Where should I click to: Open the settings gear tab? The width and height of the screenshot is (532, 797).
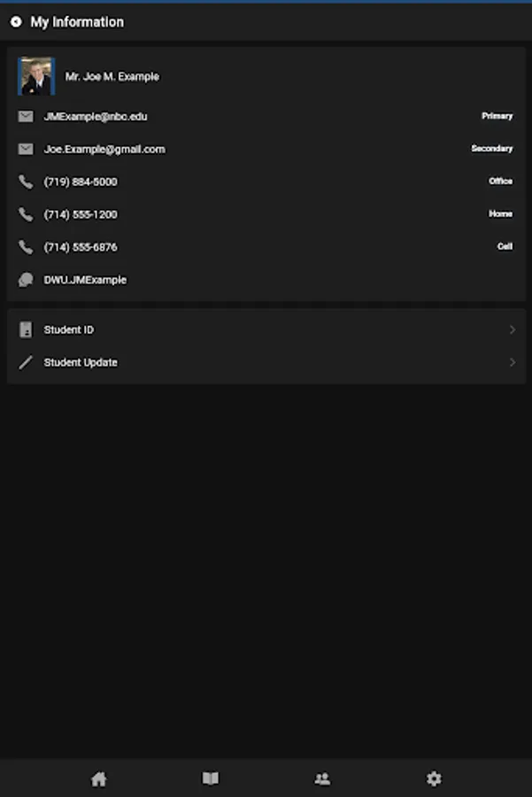point(434,779)
